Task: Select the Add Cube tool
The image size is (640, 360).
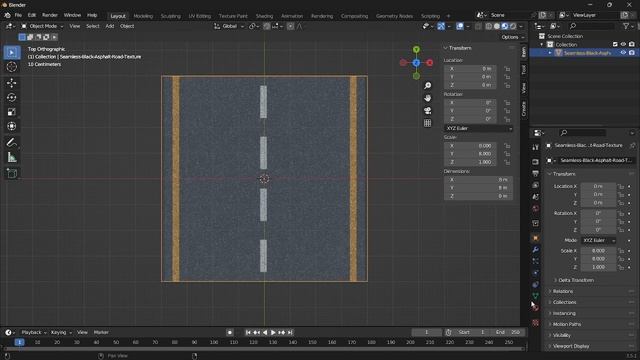Action: pyautogui.click(x=12, y=173)
